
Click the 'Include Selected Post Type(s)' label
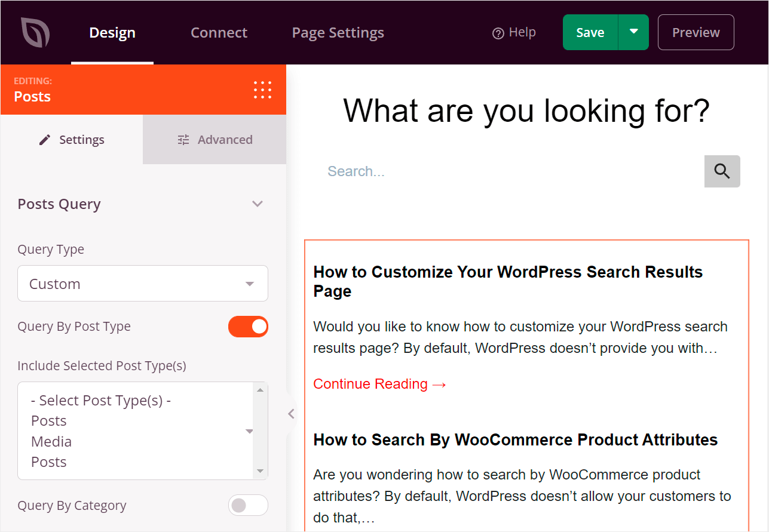pyautogui.click(x=102, y=366)
